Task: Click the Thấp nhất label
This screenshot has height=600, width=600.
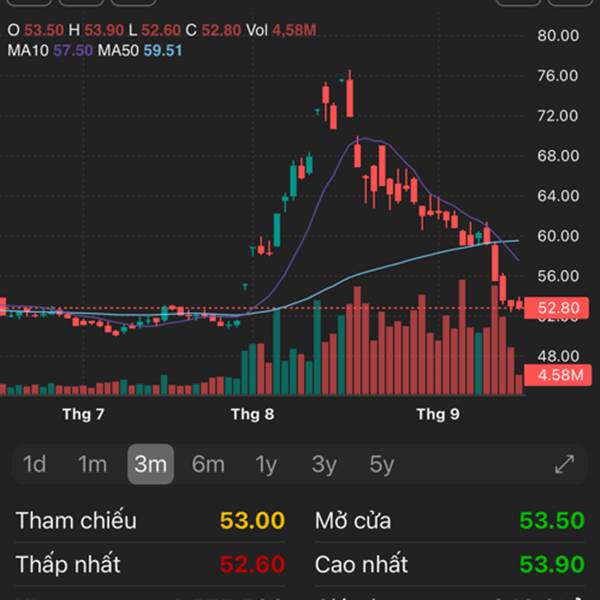Action: (68, 564)
